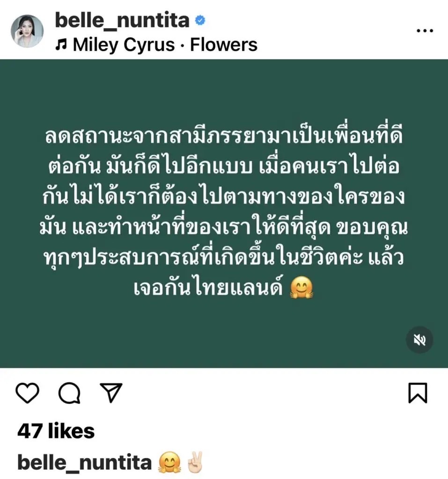448x479 pixels.
Task: Click the Thai text line starting ลดสถานะ
Action: 224,135
